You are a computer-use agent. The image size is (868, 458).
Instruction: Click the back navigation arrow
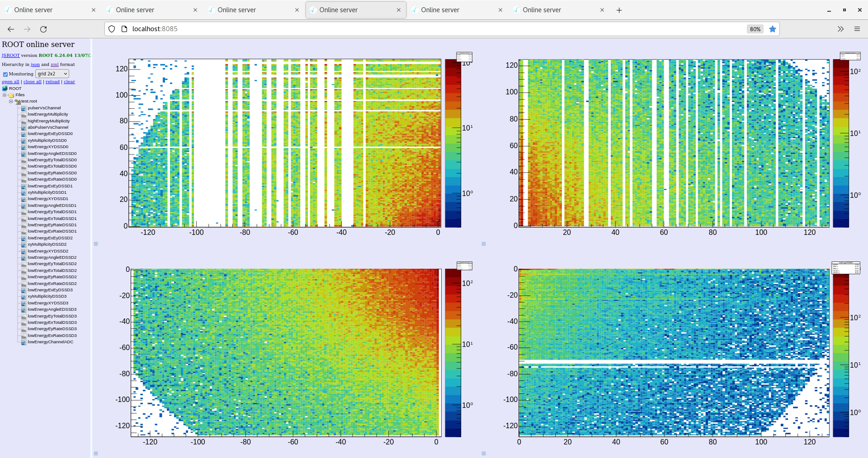pos(11,29)
